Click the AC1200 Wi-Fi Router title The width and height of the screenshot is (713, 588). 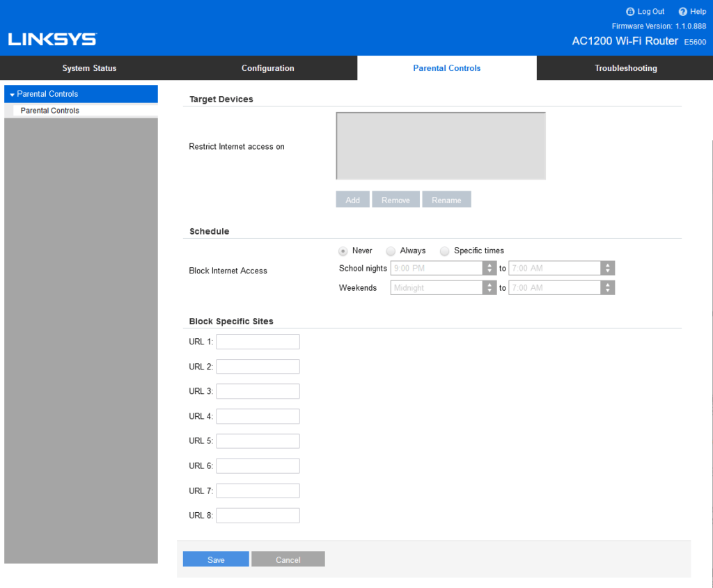(x=625, y=41)
